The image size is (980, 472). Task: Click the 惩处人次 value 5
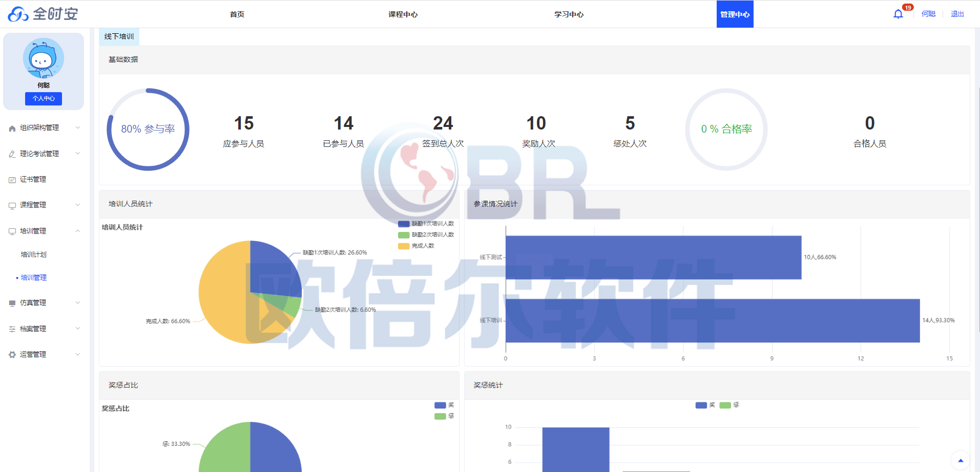[630, 123]
